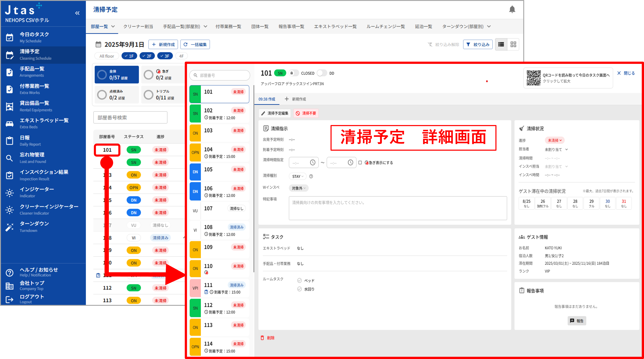Open the 進捗 未清掃 status dropdown

[554, 140]
